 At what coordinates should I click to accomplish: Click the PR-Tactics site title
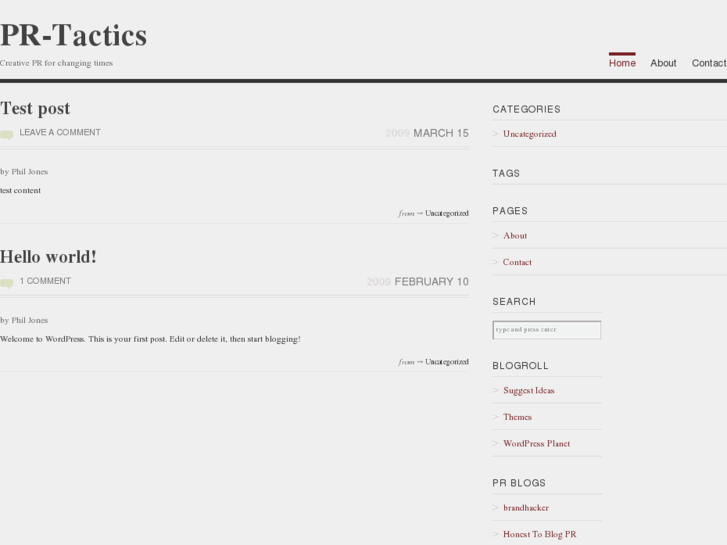pyautogui.click(x=73, y=35)
